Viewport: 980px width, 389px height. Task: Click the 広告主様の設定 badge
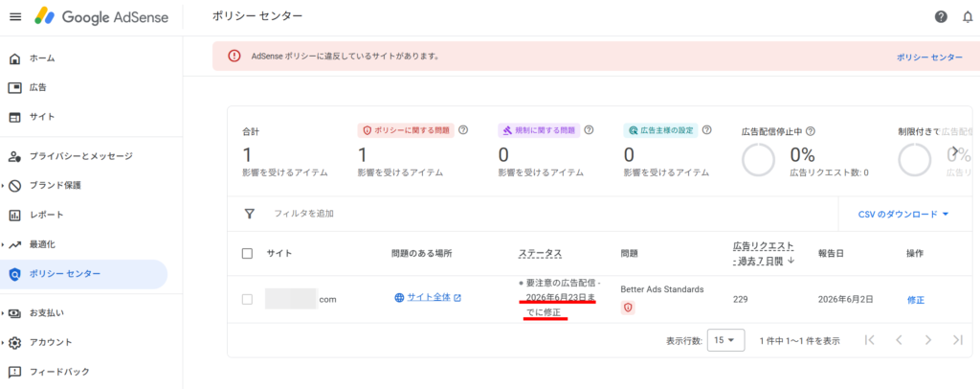click(660, 130)
